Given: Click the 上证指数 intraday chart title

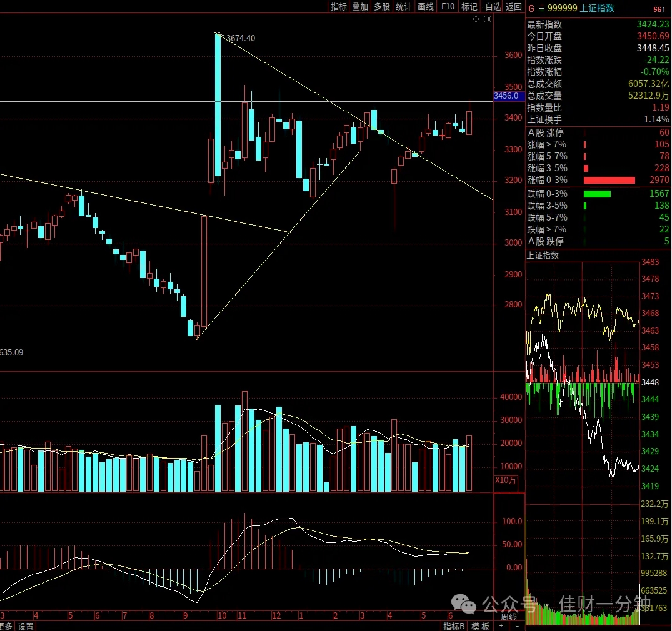Looking at the screenshot, I should point(543,256).
